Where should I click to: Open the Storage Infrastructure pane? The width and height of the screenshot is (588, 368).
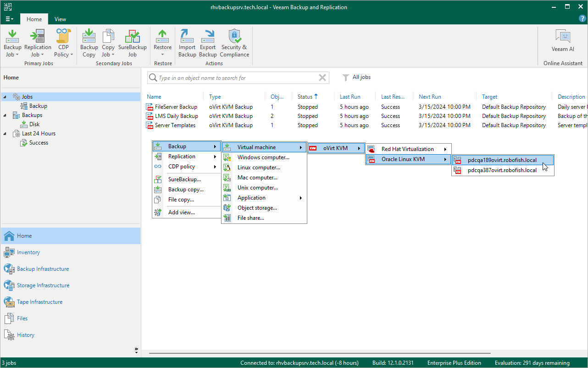tap(71, 285)
